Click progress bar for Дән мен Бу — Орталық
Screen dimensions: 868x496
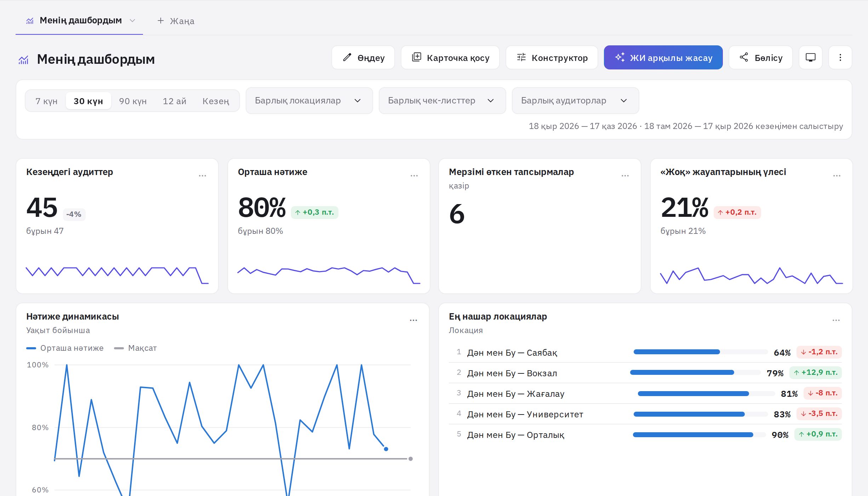point(699,435)
